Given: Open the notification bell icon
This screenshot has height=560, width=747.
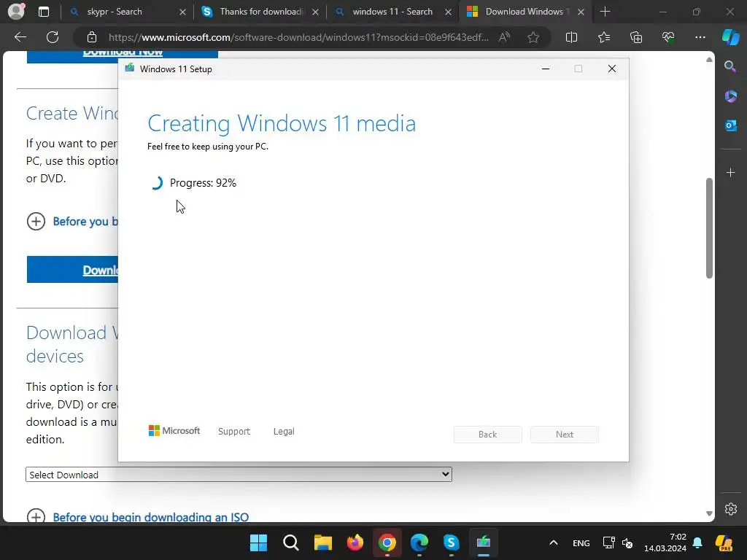Looking at the screenshot, I should tap(697, 542).
